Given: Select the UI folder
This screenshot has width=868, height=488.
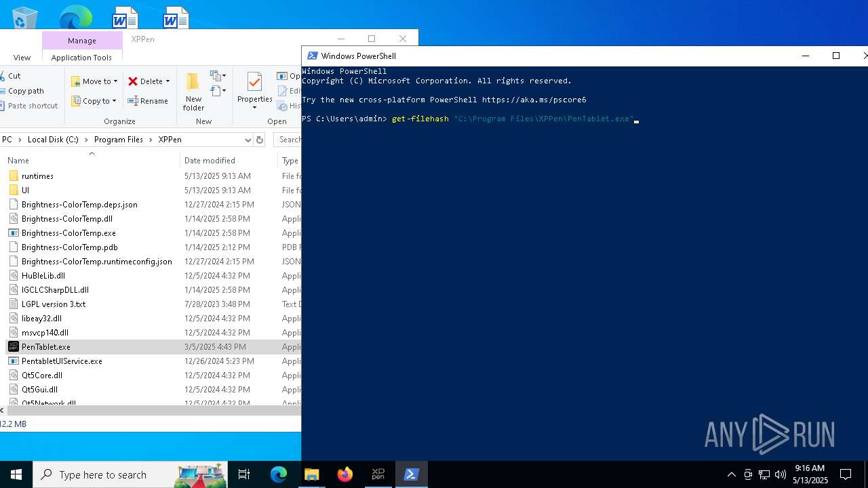Looking at the screenshot, I should pyautogui.click(x=25, y=190).
